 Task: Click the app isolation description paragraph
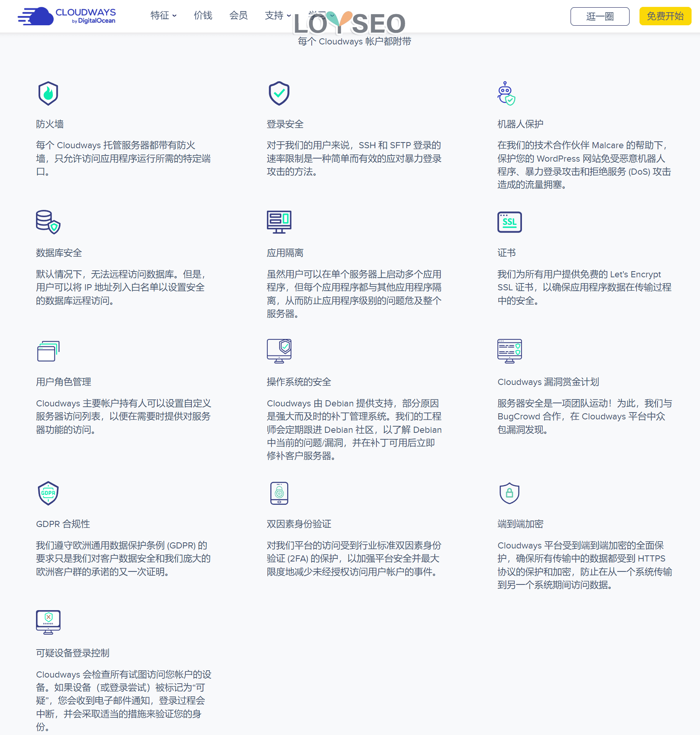354,294
